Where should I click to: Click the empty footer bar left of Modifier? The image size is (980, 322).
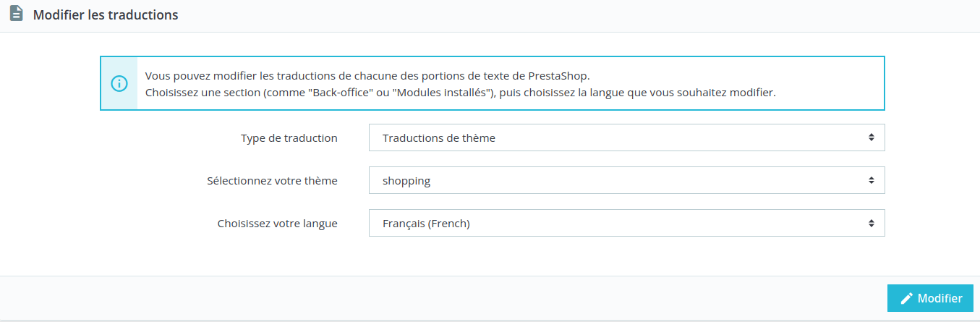(443, 298)
